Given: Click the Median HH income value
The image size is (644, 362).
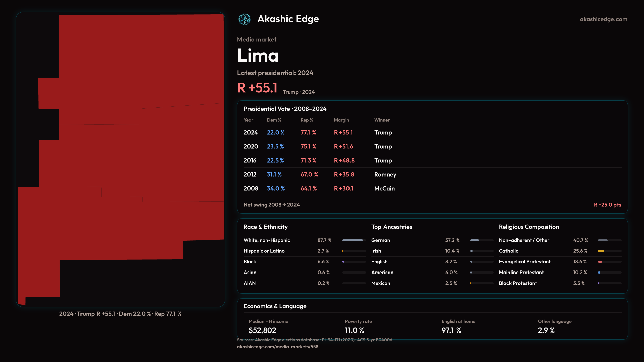Looking at the screenshot, I should pos(262,330).
